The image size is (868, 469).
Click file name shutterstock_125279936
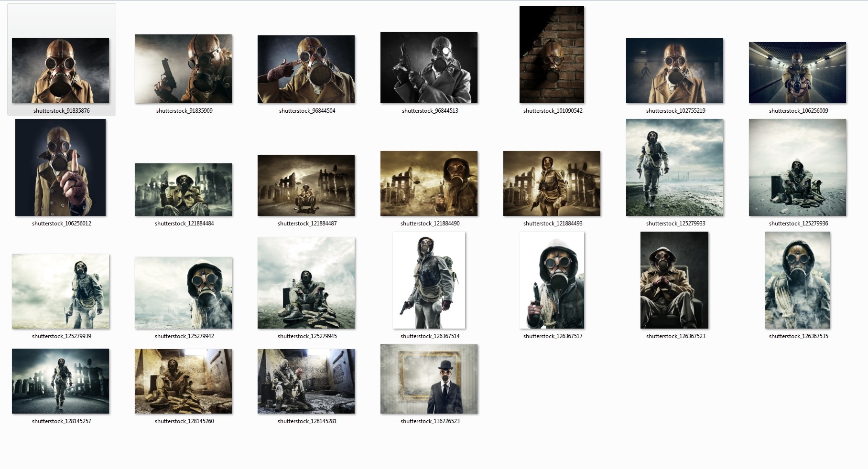coord(799,224)
